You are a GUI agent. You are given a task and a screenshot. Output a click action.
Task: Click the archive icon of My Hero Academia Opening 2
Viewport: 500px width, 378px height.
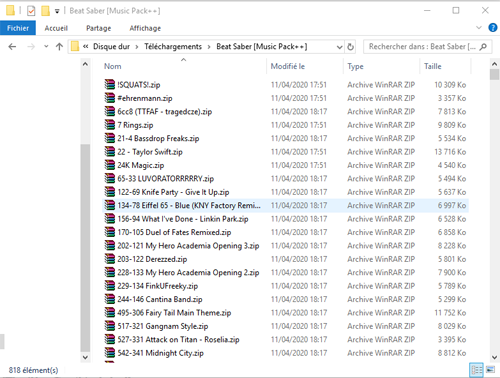tap(110, 272)
